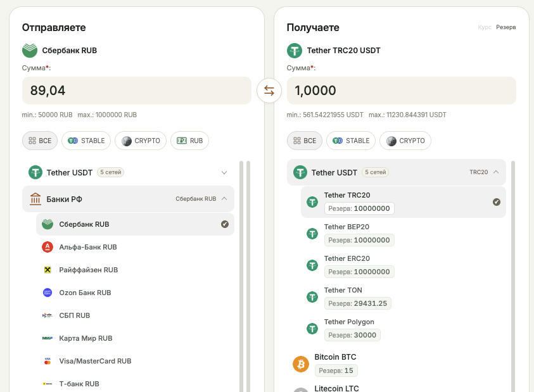Collapse the Банки РФ group
The width and height of the screenshot is (534, 392).
[128, 199]
